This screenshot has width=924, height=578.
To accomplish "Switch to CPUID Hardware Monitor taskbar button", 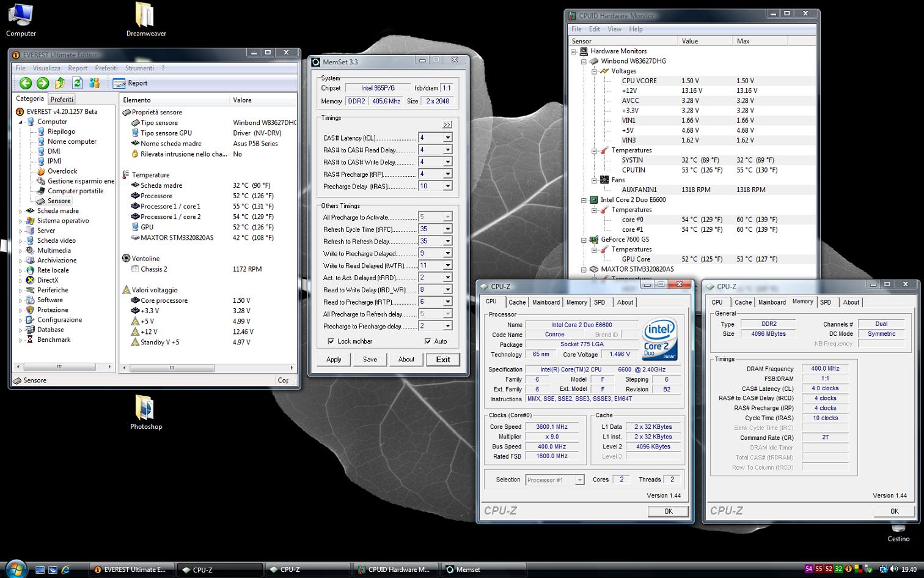I will [x=395, y=569].
